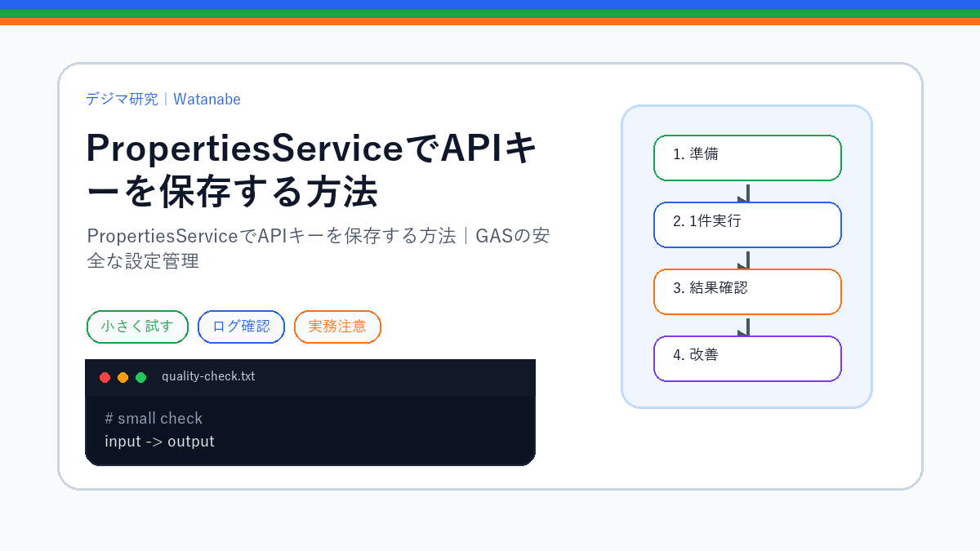Click the 'input -> output' code line
This screenshot has width=980, height=551.
159,442
